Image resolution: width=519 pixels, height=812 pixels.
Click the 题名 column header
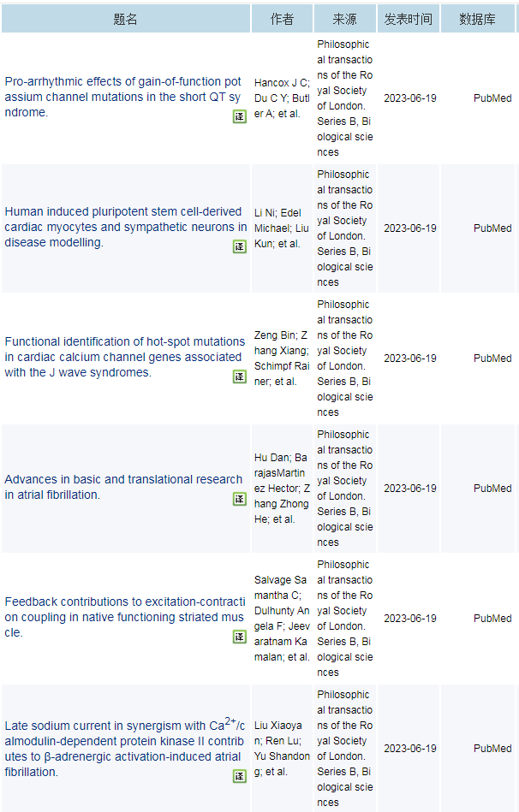tap(125, 19)
